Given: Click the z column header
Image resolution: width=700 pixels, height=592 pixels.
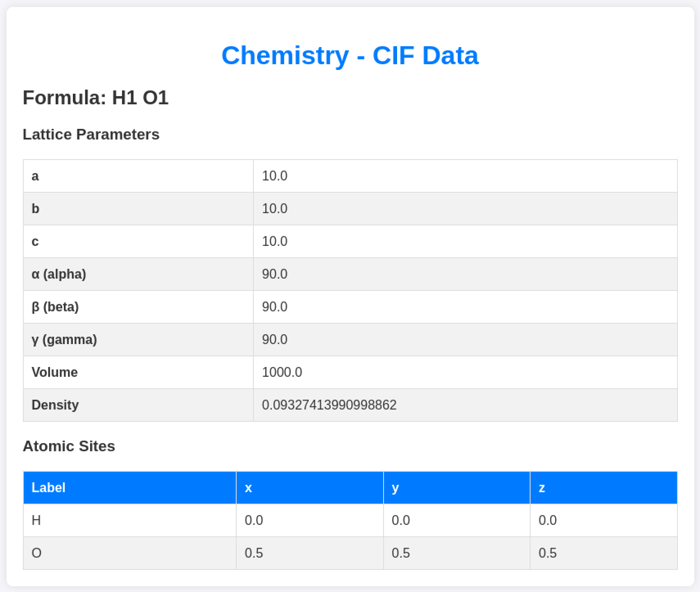Looking at the screenshot, I should [542, 488].
